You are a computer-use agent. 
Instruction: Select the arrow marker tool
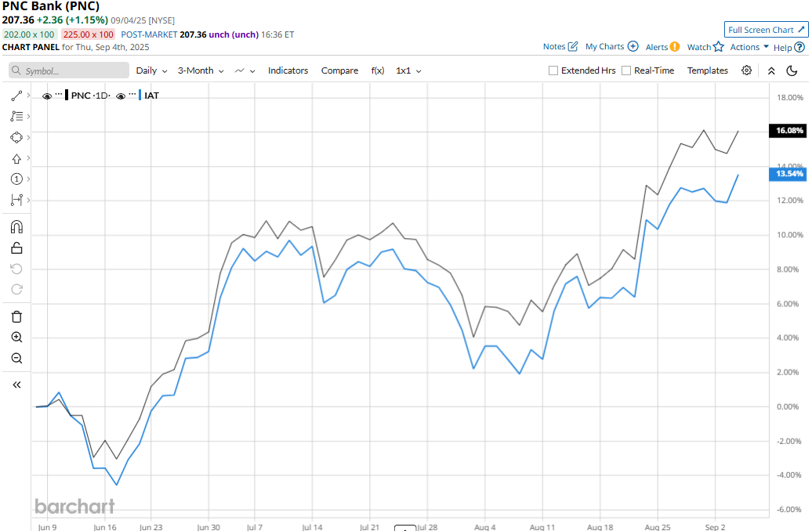point(16,158)
